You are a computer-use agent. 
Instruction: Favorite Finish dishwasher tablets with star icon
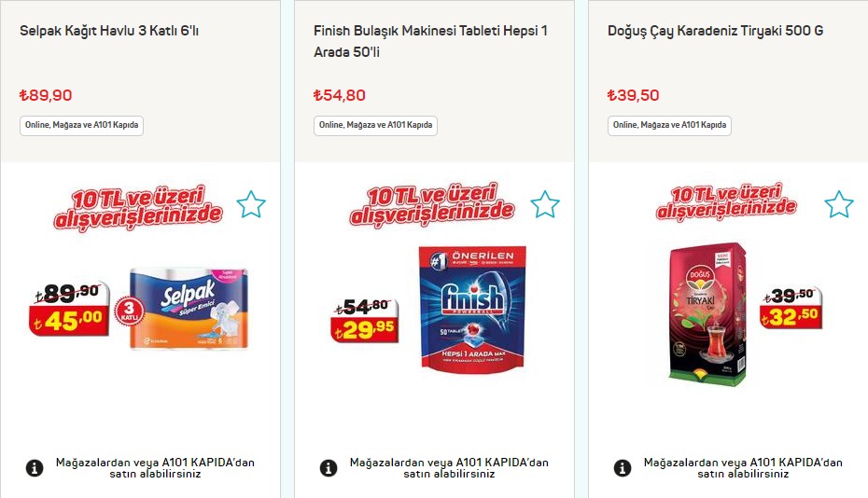pyautogui.click(x=545, y=204)
